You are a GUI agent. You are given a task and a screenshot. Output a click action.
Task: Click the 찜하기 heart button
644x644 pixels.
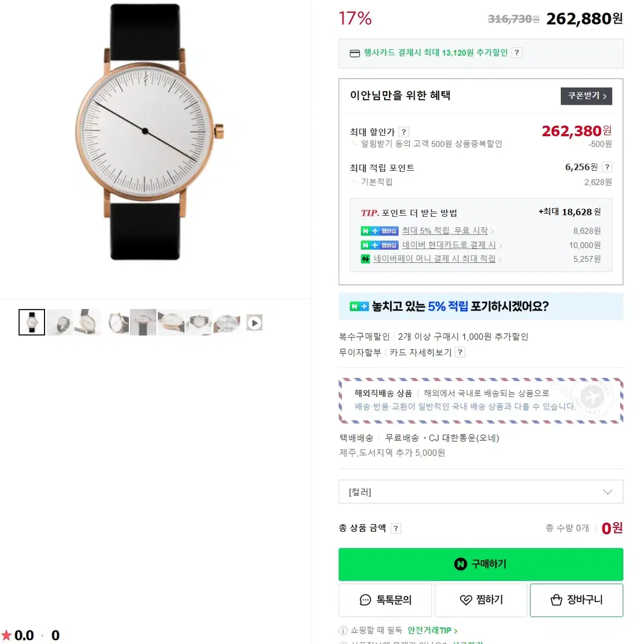tap(481, 600)
